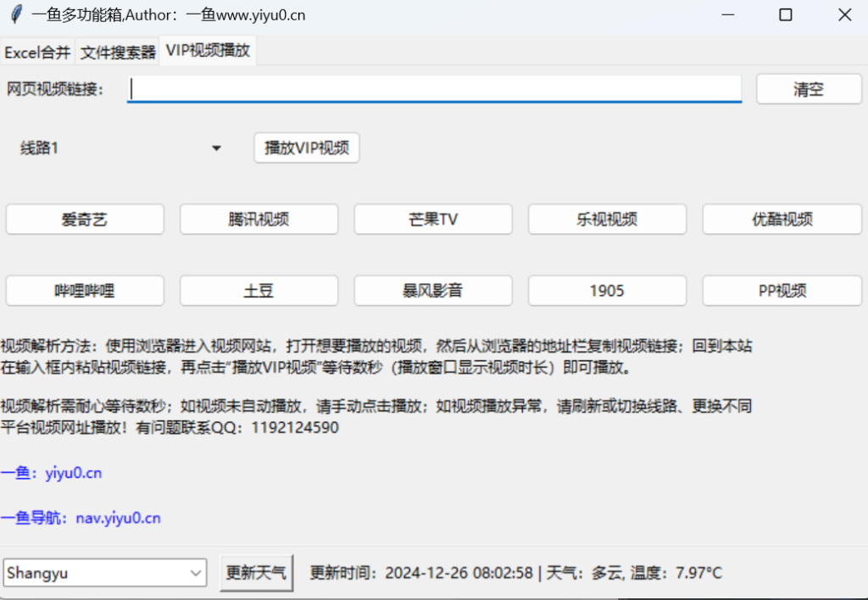Click the 暴风影音 button

[433, 291]
